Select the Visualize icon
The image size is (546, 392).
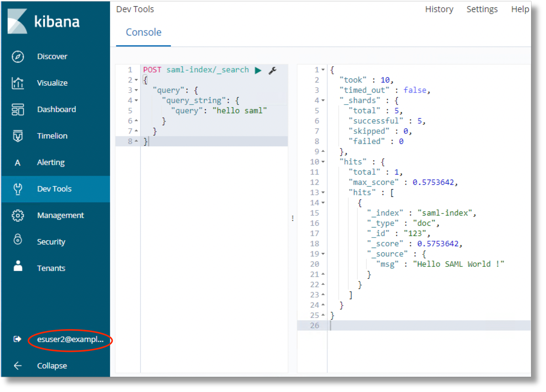point(17,83)
